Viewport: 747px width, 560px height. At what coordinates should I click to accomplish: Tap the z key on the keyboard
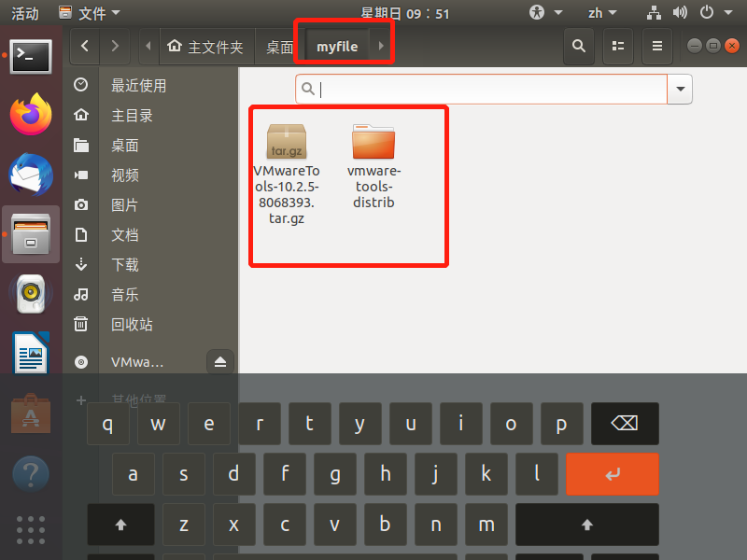click(184, 525)
